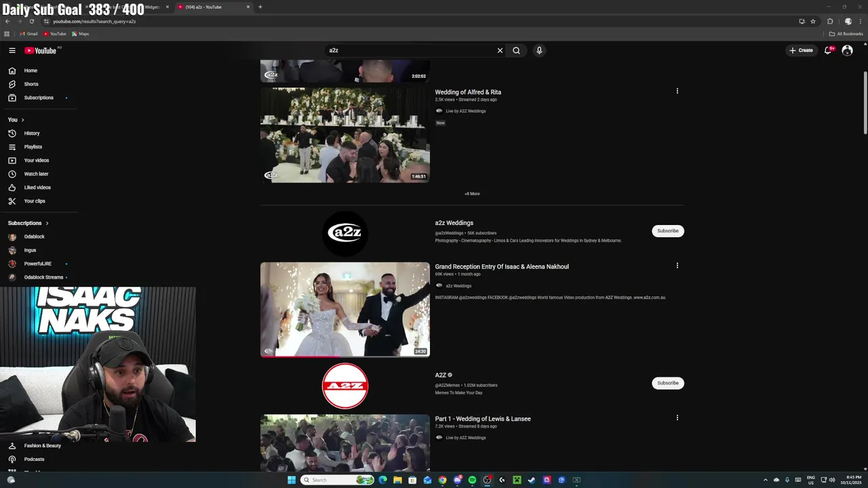
Task: Open the Gmail bookmark
Action: coord(28,34)
